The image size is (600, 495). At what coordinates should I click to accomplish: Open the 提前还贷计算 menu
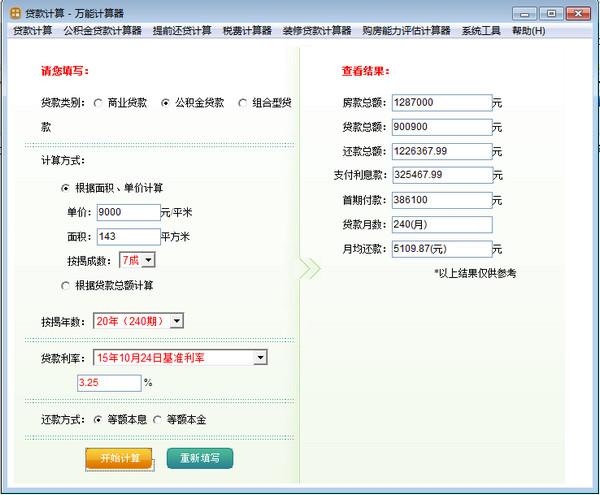click(182, 31)
